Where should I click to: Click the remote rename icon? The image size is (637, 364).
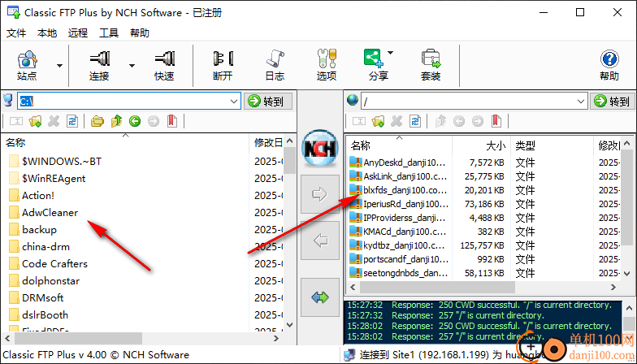pos(359,121)
